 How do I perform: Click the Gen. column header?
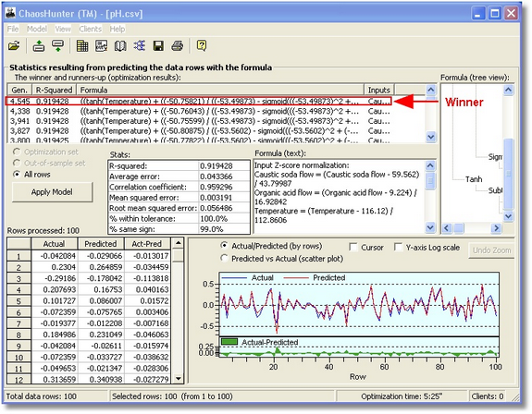19,90
